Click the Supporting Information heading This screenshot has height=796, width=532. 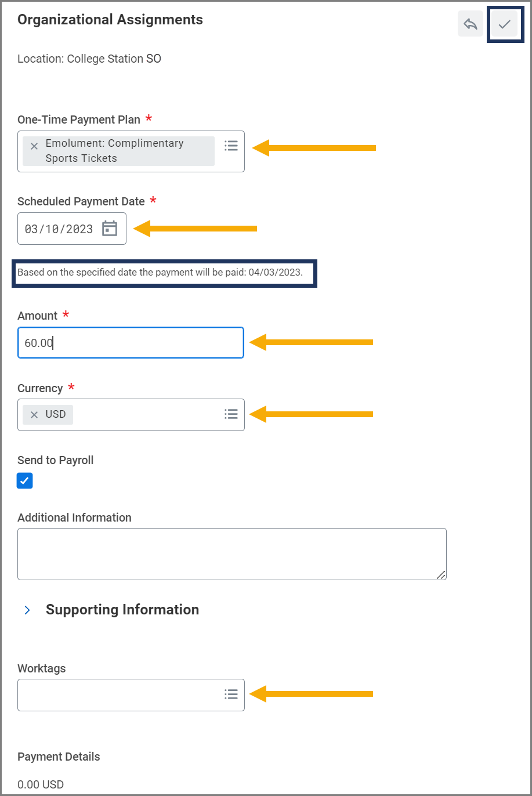coord(122,610)
